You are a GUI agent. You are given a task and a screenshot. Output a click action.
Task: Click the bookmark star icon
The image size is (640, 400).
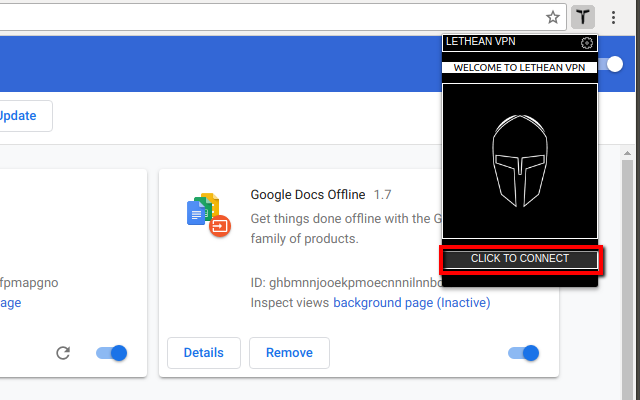(553, 17)
